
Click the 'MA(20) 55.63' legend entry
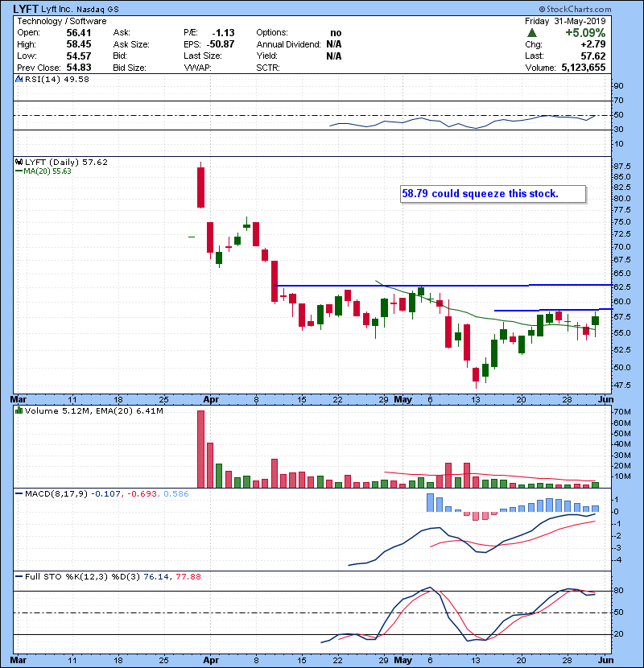(43, 171)
